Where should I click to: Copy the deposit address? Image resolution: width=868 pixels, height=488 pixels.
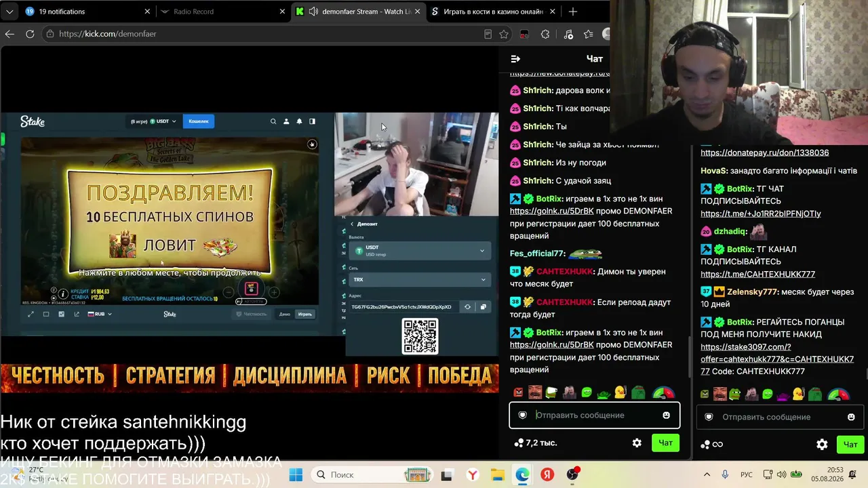coord(483,307)
